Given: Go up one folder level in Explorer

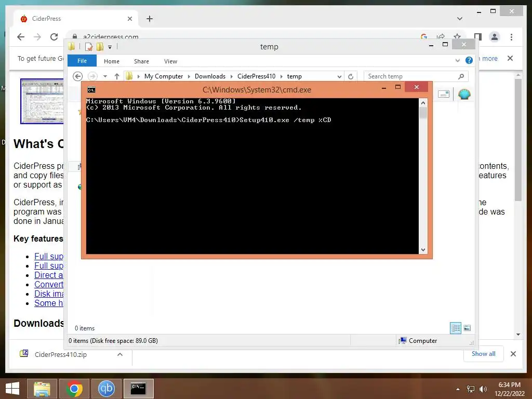Looking at the screenshot, I should coord(117,76).
